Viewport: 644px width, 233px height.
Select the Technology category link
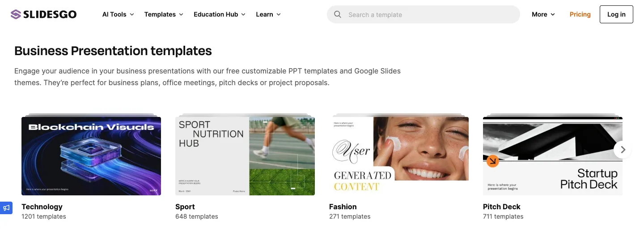[x=42, y=207]
